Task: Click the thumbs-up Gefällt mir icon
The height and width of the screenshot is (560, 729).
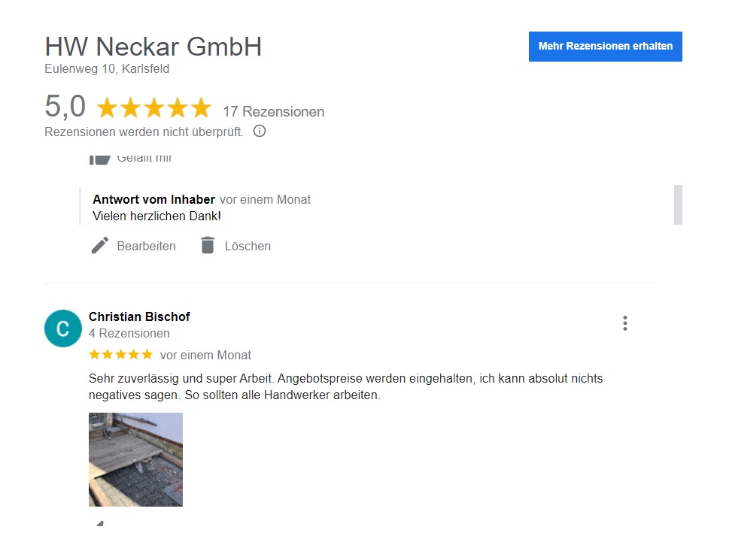Action: 99,159
